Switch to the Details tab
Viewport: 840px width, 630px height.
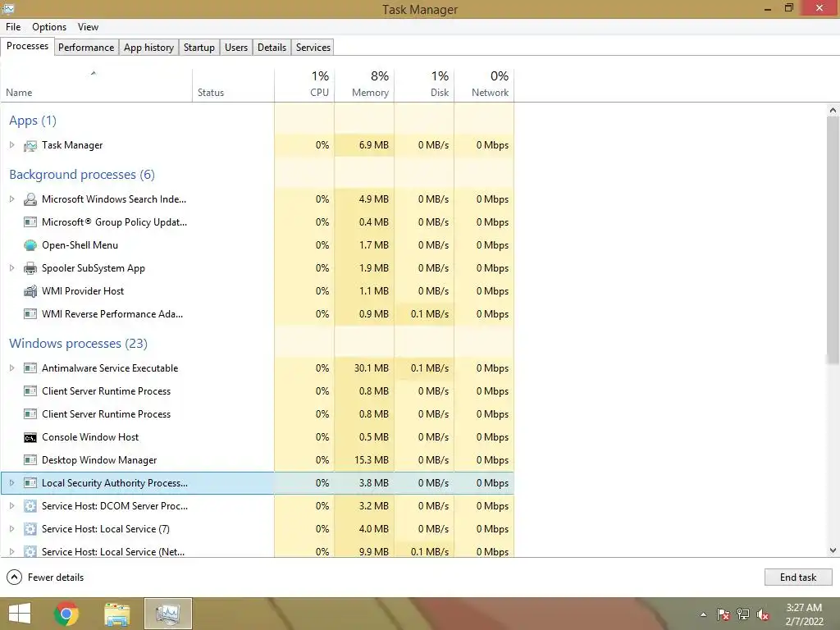272,47
